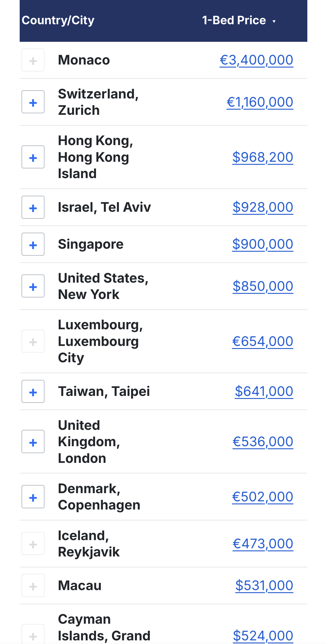This screenshot has width=327, height=644.
Task: Click the greyed plus icon beside Macau
Action: click(33, 586)
